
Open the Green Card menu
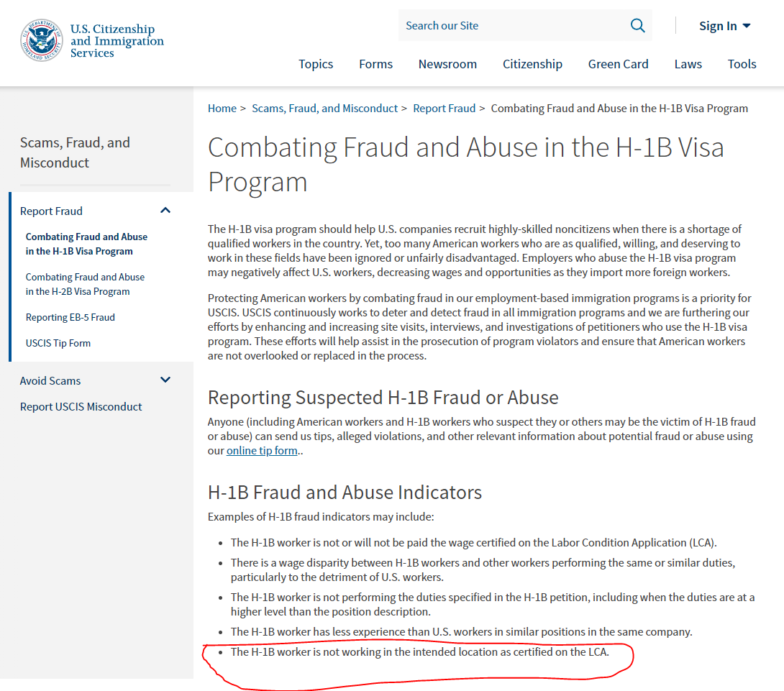[x=618, y=64]
